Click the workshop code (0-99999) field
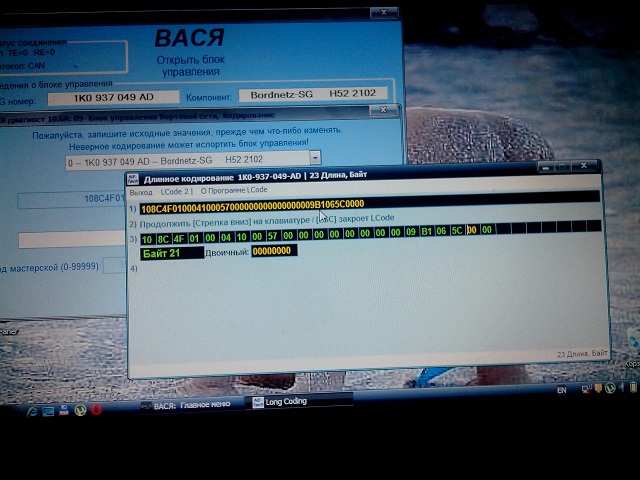The height and width of the screenshot is (480, 640). (115, 266)
